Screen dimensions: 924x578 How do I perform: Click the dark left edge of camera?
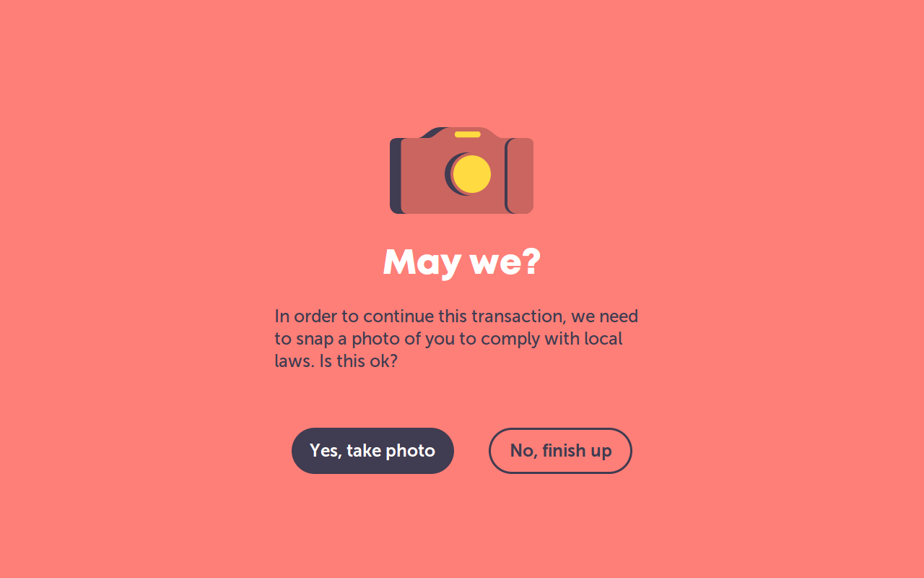click(396, 176)
